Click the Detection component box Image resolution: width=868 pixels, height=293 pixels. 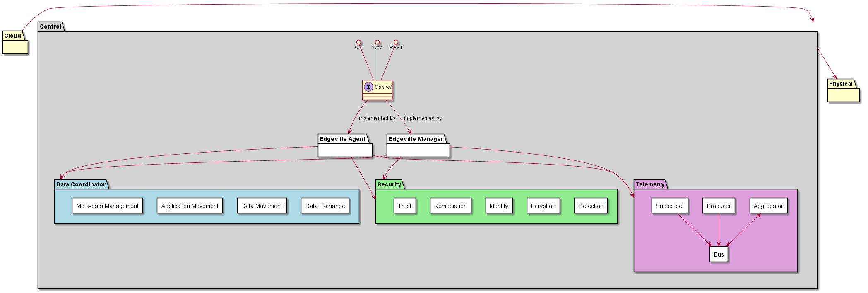(591, 206)
